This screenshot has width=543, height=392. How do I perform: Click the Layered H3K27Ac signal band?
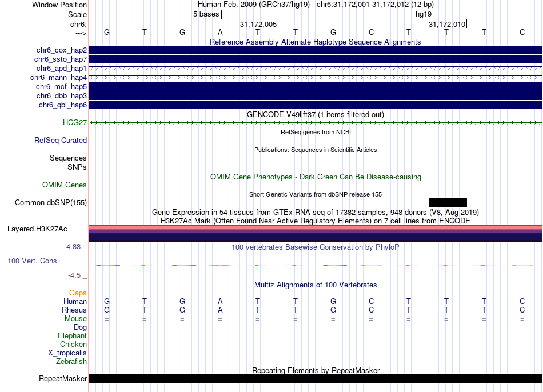316,233
